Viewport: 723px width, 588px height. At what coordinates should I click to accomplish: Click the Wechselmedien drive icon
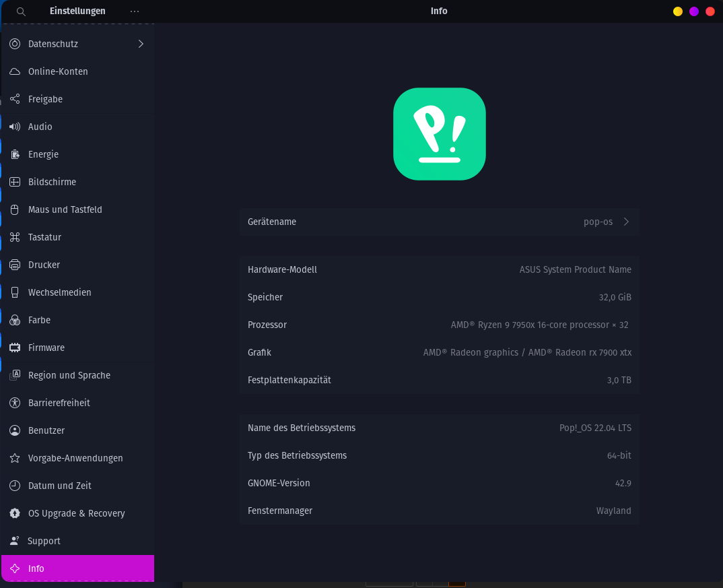point(15,292)
